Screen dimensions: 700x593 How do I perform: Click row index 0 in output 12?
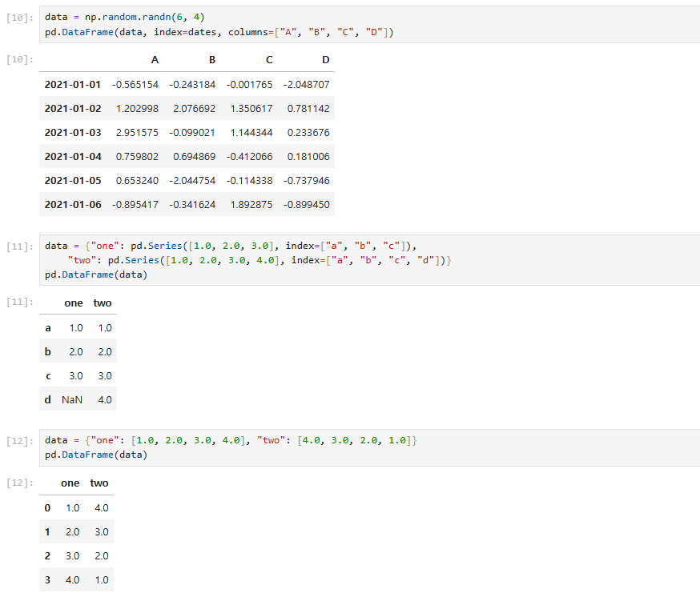click(47, 508)
